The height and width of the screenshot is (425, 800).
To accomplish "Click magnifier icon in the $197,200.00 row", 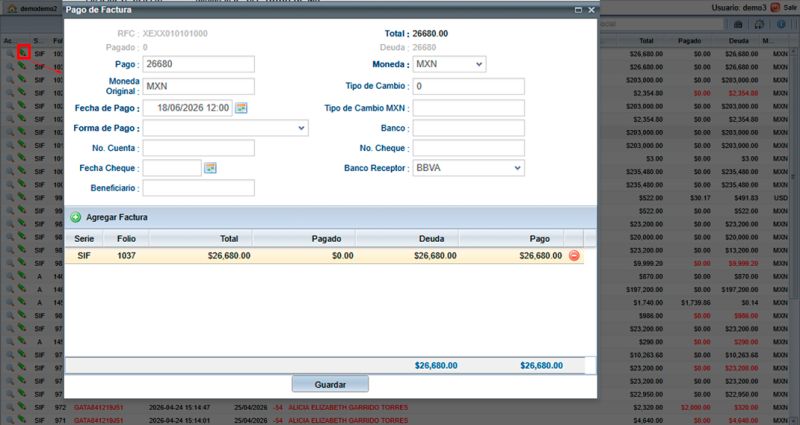I will pos(10,289).
